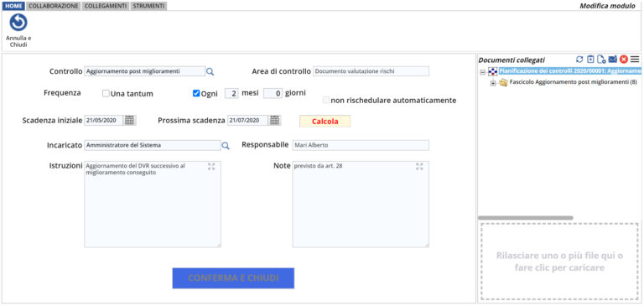The width and height of the screenshot is (644, 306).
Task: Open the STRUMENTI tab
Action: pyautogui.click(x=148, y=6)
